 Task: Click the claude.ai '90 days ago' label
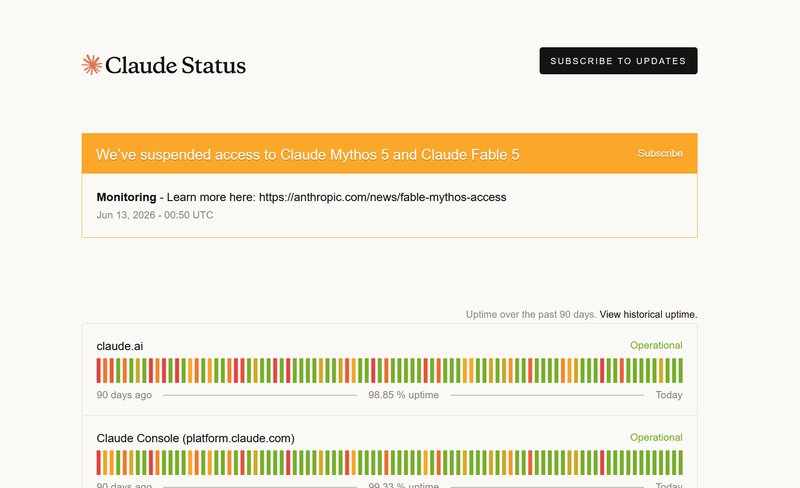[x=124, y=395]
